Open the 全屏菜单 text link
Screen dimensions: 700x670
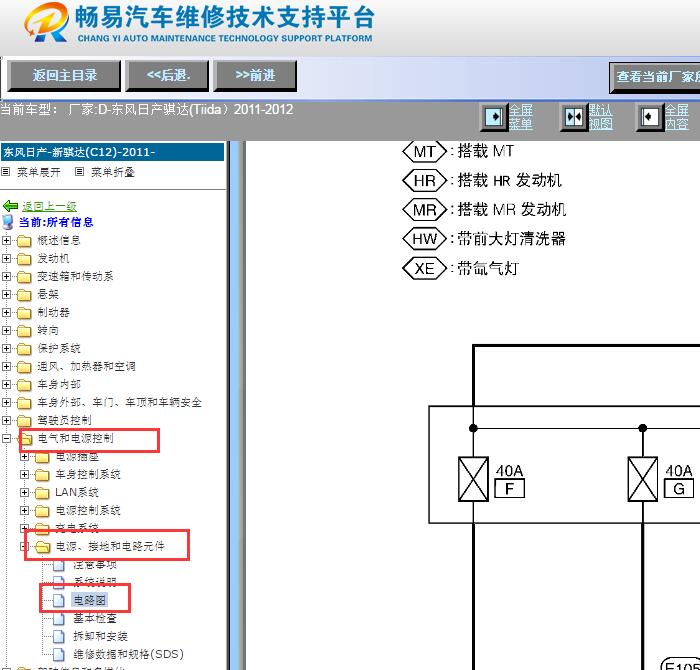(521, 117)
